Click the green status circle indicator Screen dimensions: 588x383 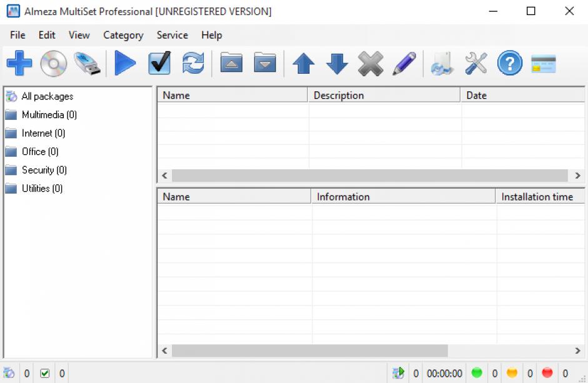[477, 373]
